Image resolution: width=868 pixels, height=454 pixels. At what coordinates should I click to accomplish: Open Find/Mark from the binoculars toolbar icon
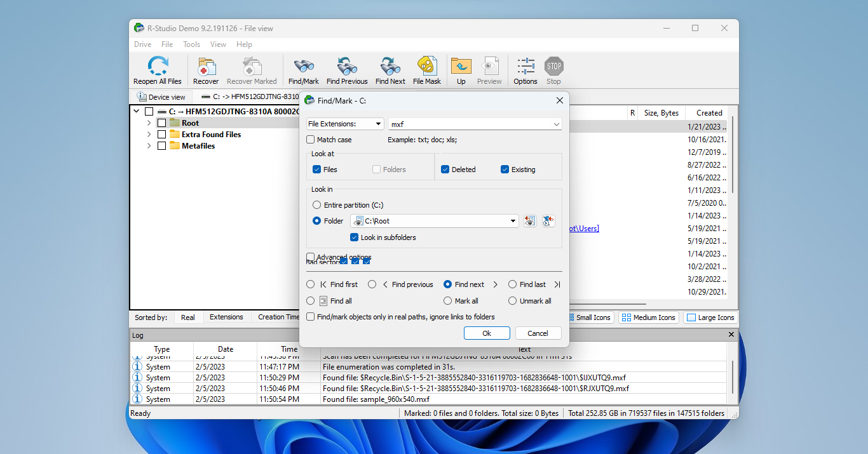pyautogui.click(x=304, y=66)
